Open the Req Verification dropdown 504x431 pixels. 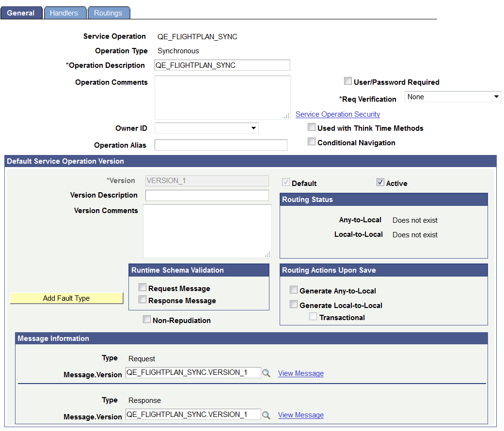click(x=496, y=96)
